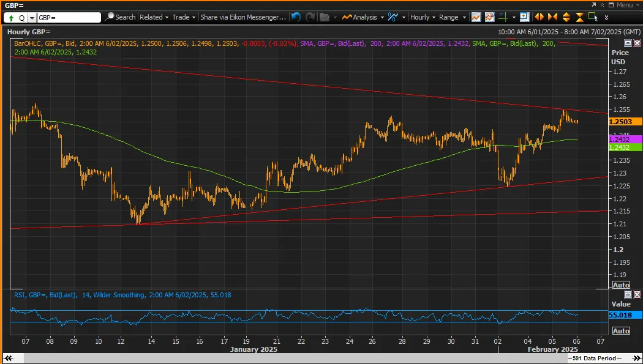Click the add new pane plus icon
The image size is (643, 364).
point(524,17)
